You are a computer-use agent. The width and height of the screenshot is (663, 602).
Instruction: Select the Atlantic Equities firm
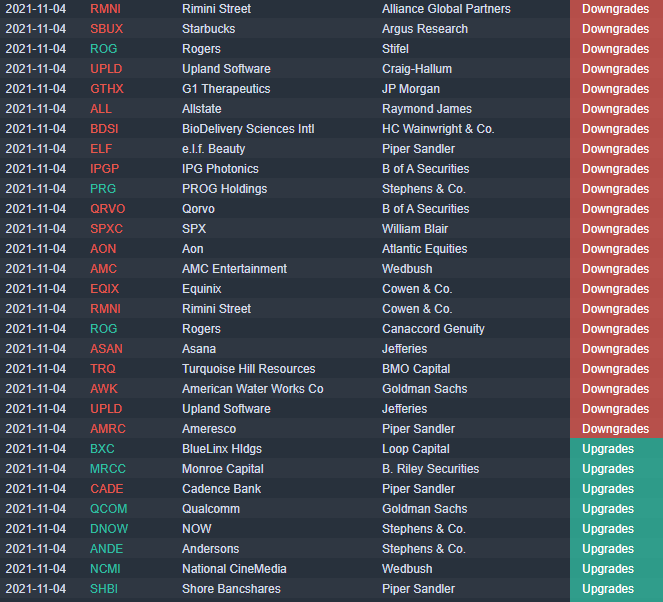coord(425,249)
